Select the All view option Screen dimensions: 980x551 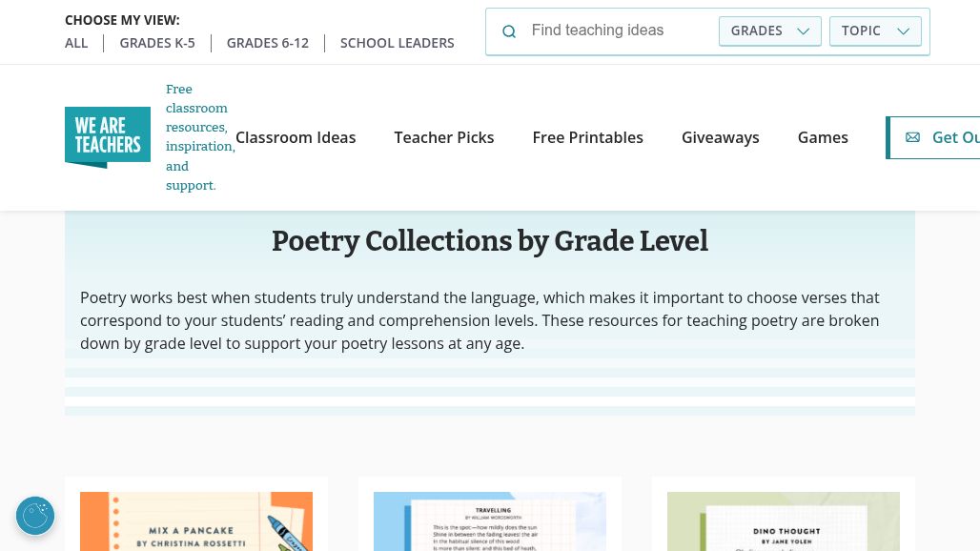tap(76, 43)
